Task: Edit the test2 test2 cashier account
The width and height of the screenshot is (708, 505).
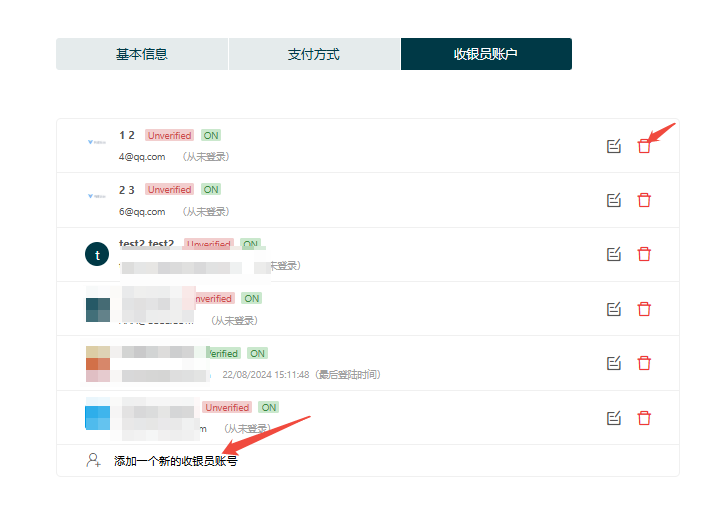Action: point(614,254)
